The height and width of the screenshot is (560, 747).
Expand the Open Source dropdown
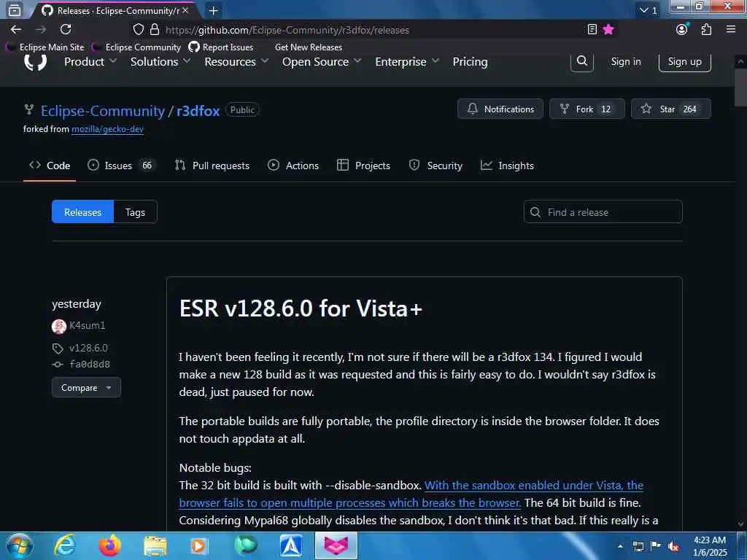[322, 62]
